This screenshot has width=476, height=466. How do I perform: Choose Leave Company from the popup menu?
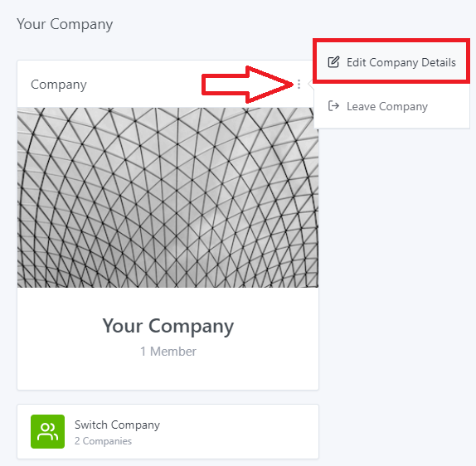[391, 106]
